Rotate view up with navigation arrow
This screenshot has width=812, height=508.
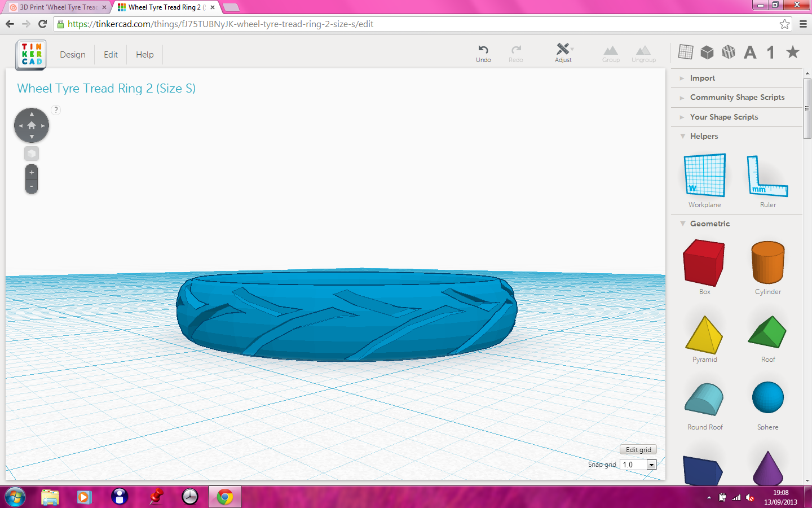point(32,114)
